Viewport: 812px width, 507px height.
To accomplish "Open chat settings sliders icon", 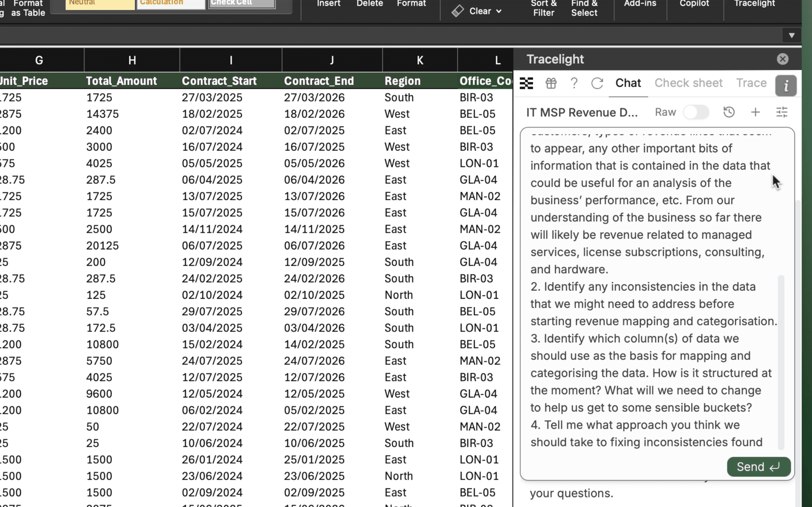I will click(x=782, y=112).
